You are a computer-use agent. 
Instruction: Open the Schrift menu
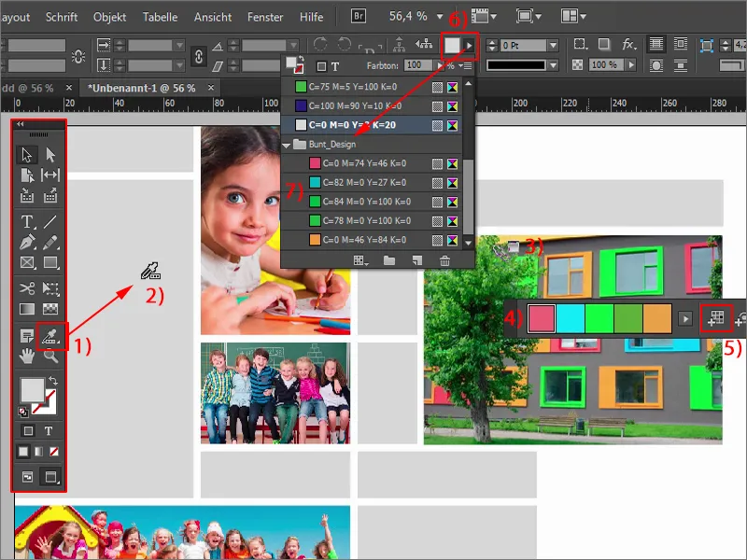click(62, 17)
